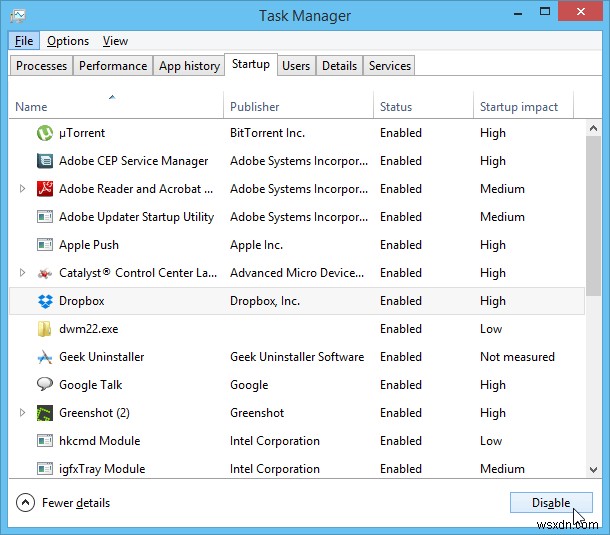Select the hkcmd Module row name
This screenshot has height=535, width=610.
[x=100, y=441]
